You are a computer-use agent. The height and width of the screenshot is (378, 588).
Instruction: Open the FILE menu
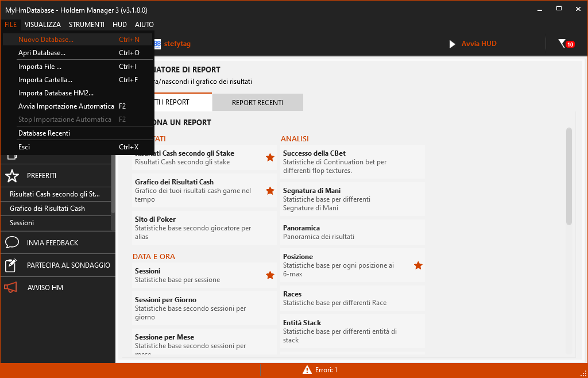click(10, 24)
